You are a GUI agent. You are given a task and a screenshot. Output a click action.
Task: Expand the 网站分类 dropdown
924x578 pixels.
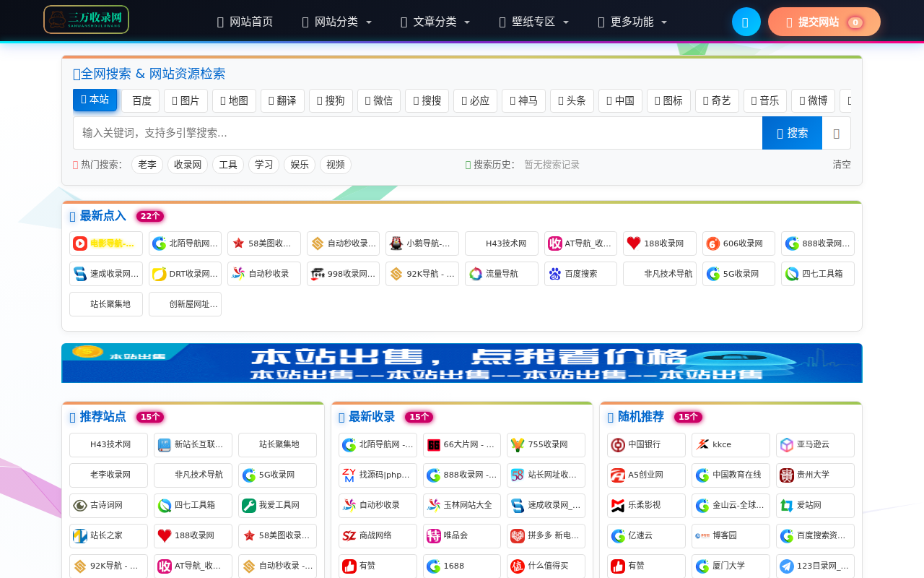pos(336,22)
